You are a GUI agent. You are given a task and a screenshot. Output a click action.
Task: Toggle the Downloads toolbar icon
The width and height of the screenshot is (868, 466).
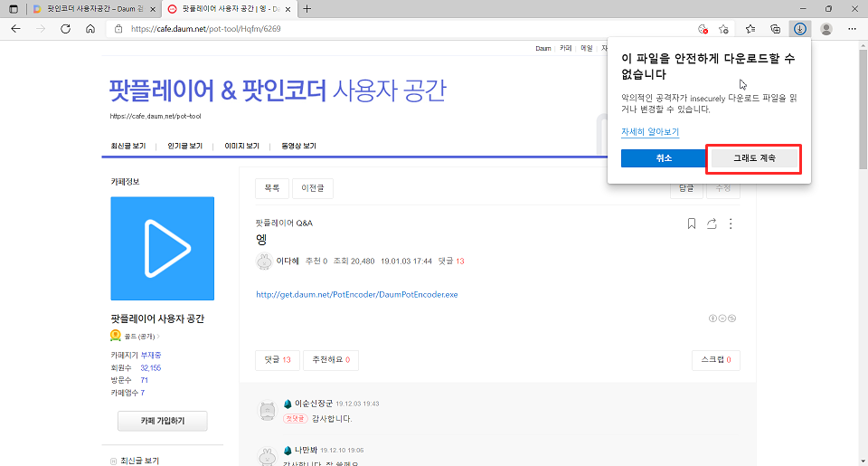coord(800,29)
